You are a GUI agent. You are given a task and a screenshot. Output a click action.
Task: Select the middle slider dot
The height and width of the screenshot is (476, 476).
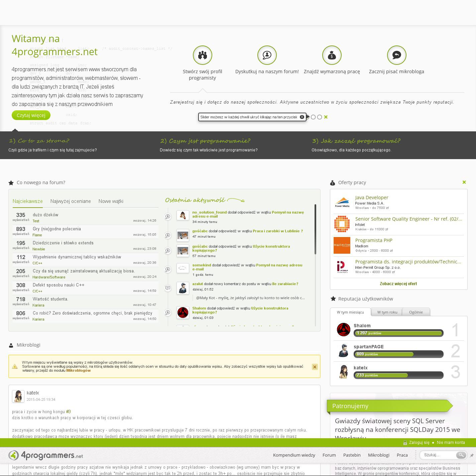[x=313, y=117]
